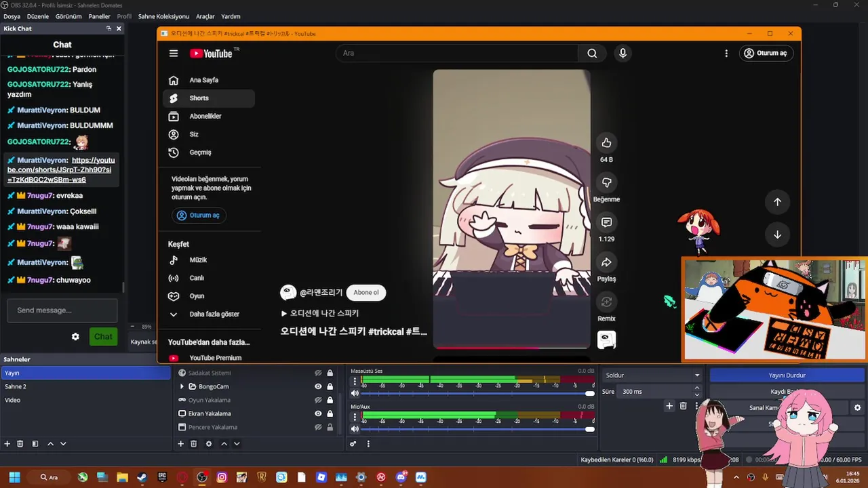Add a new source with plus icon
The width and height of the screenshot is (868, 488).
[x=180, y=444]
